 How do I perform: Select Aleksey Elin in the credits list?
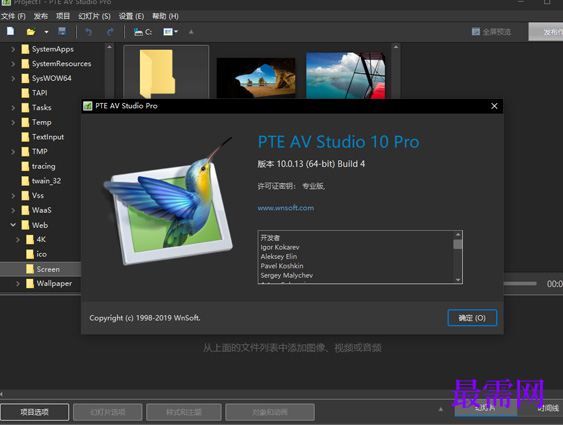click(x=279, y=257)
